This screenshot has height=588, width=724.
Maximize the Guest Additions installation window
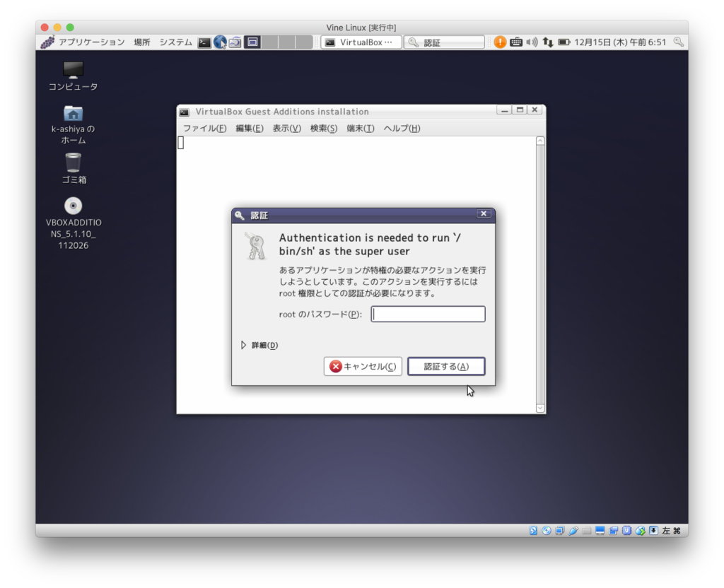[x=520, y=110]
